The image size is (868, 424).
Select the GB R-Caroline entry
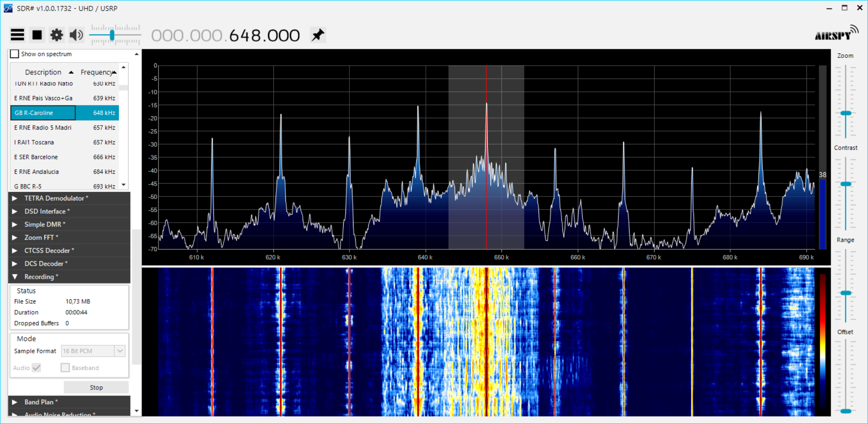coord(65,113)
